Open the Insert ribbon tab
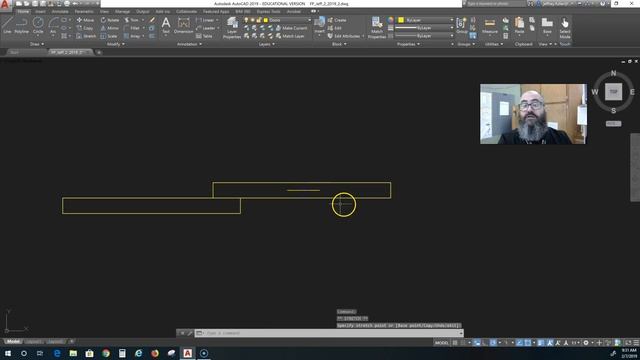The height and width of the screenshot is (360, 640). click(40, 12)
